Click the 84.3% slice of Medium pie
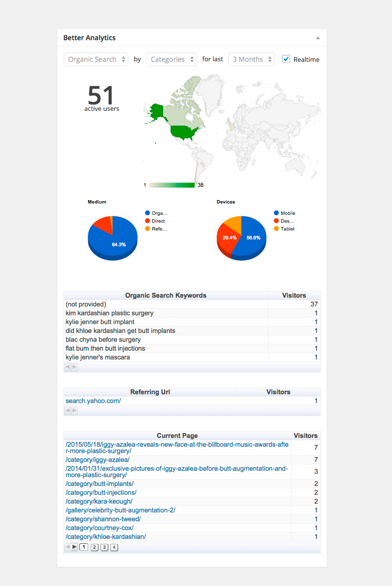 click(x=119, y=244)
